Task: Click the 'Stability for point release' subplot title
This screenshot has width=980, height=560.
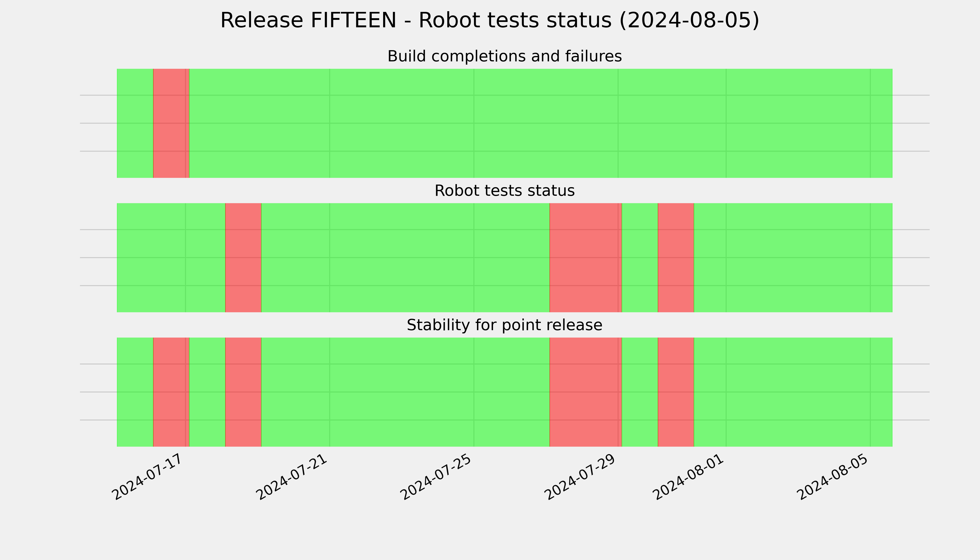Action: tap(505, 325)
